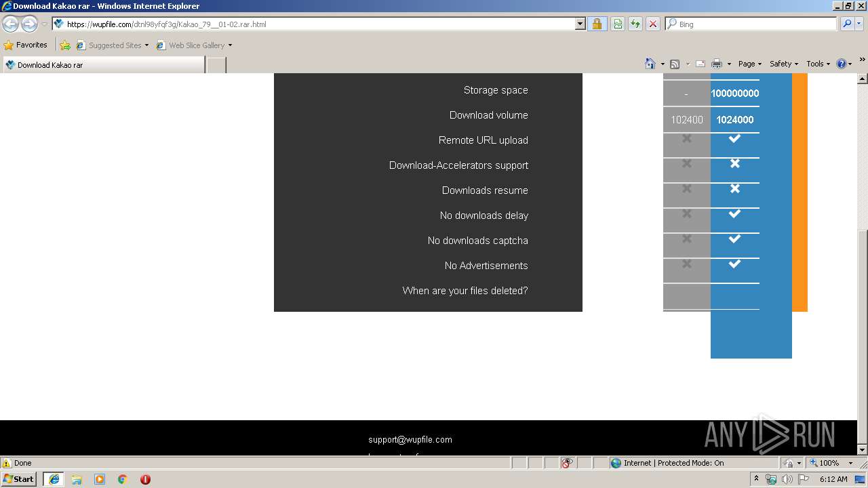Click the Compatibility View icon
The image size is (868, 488).
point(618,24)
